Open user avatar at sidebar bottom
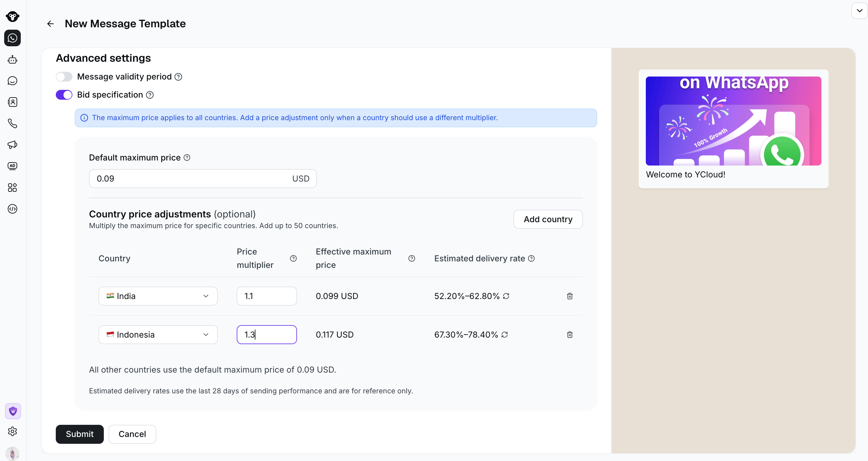Screen dimensions: 868x461 (x=12, y=454)
